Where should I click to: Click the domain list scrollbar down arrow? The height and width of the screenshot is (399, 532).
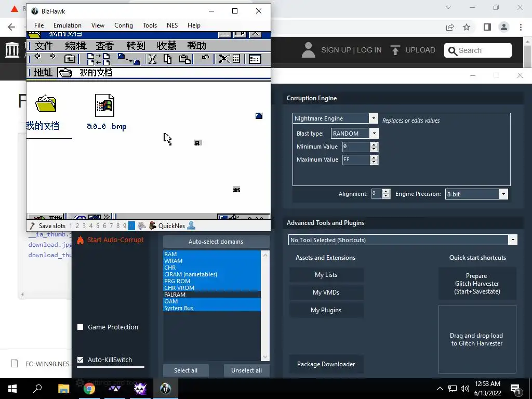(265, 357)
